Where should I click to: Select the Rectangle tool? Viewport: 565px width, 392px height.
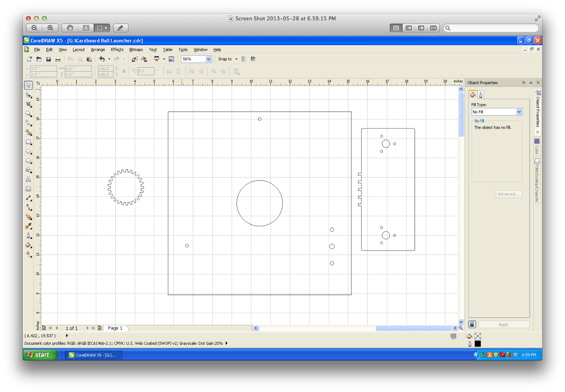coord(28,142)
